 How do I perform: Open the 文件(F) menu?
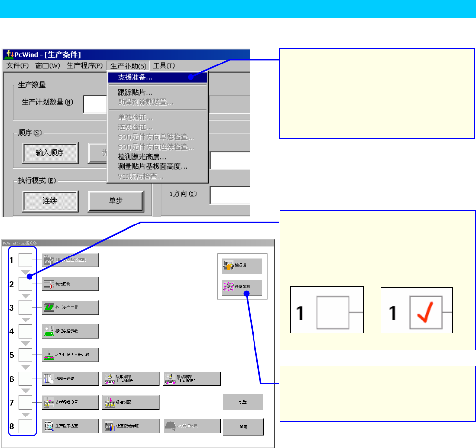[17, 65]
